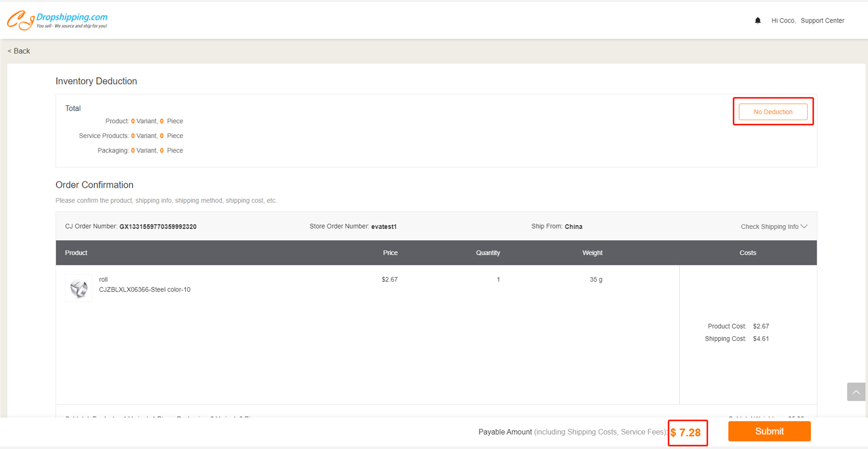Click the store order number evatest1
This screenshot has width=868, height=449.
pyautogui.click(x=384, y=227)
